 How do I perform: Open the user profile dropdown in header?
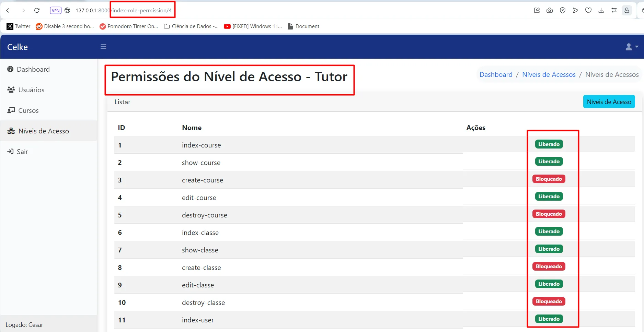pyautogui.click(x=631, y=47)
